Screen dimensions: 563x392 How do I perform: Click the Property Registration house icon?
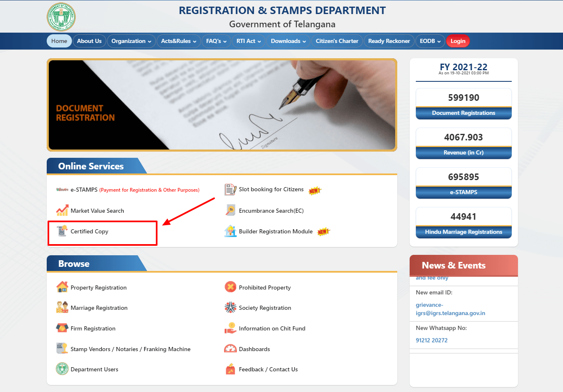(x=62, y=287)
